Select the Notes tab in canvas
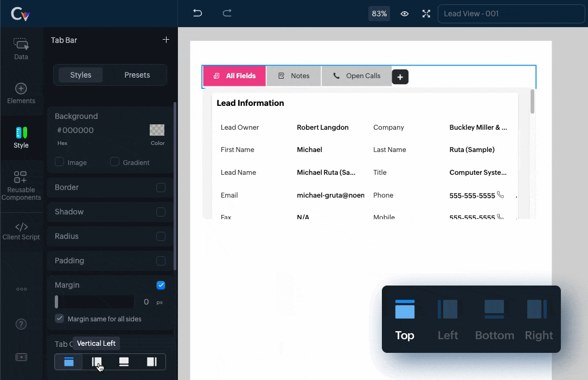The width and height of the screenshot is (588, 380). point(293,76)
